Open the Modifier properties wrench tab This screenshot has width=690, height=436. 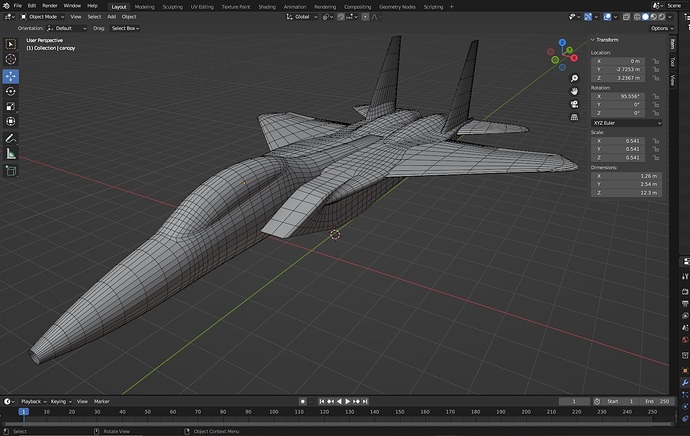pyautogui.click(x=685, y=383)
